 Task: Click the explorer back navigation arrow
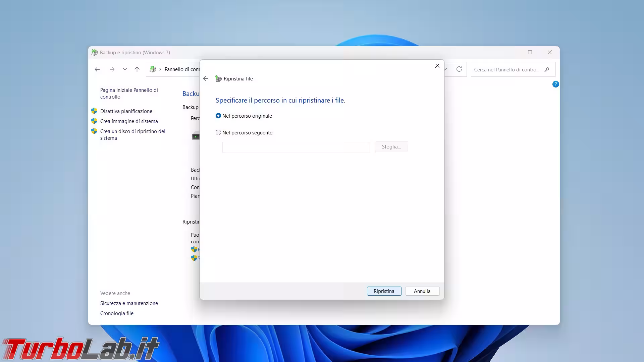[97, 69]
